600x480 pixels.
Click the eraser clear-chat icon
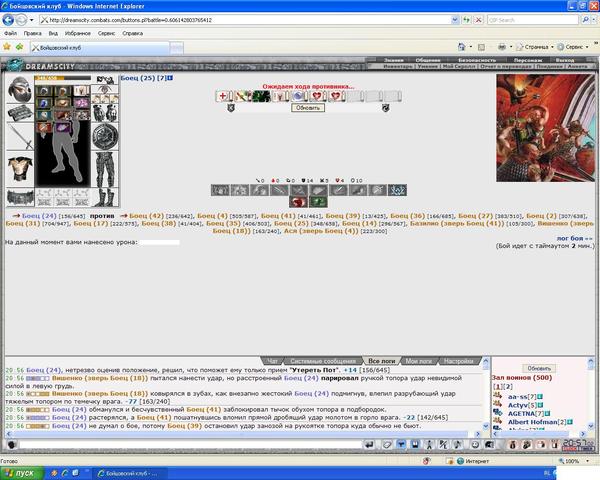(x=387, y=444)
